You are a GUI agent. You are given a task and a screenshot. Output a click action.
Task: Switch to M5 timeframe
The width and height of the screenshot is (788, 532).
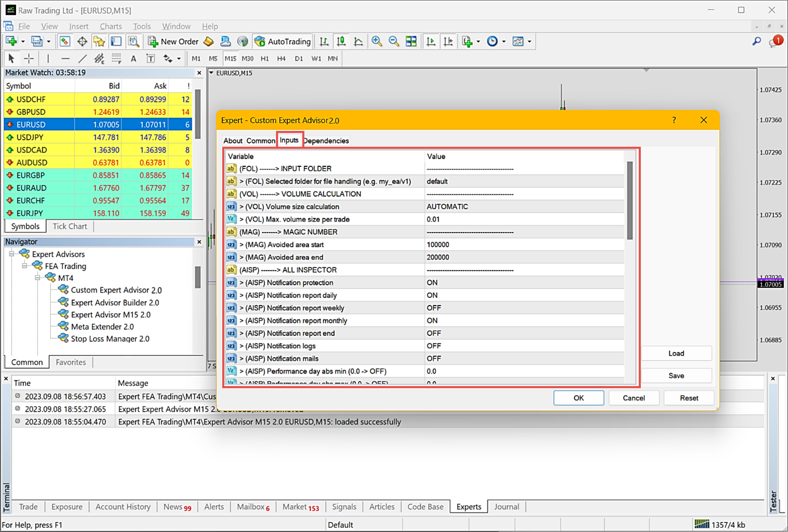click(213, 58)
